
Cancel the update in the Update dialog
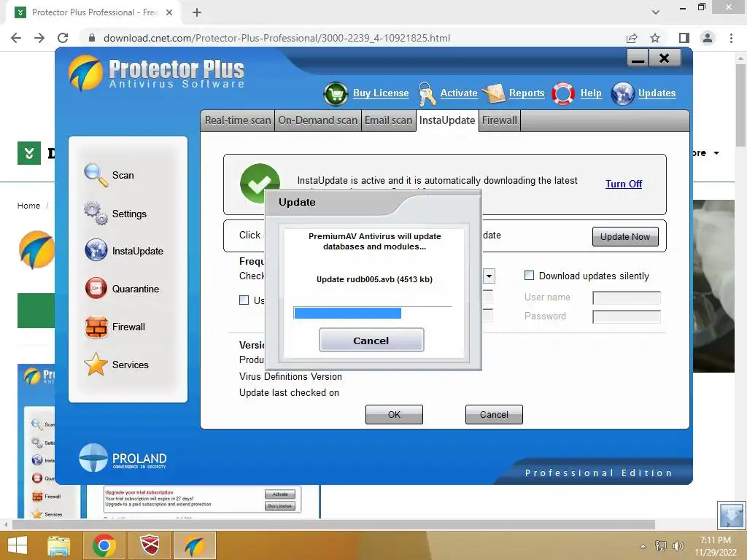pyautogui.click(x=371, y=341)
